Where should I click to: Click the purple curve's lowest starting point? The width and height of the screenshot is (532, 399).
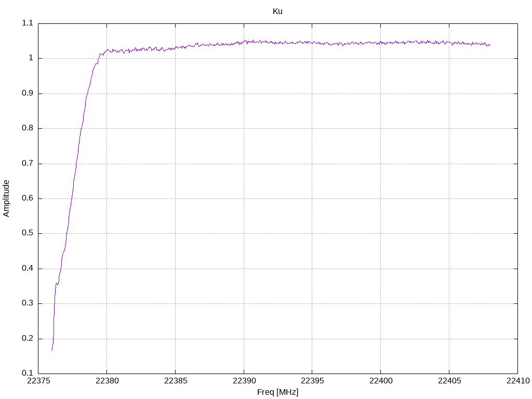[52, 350]
